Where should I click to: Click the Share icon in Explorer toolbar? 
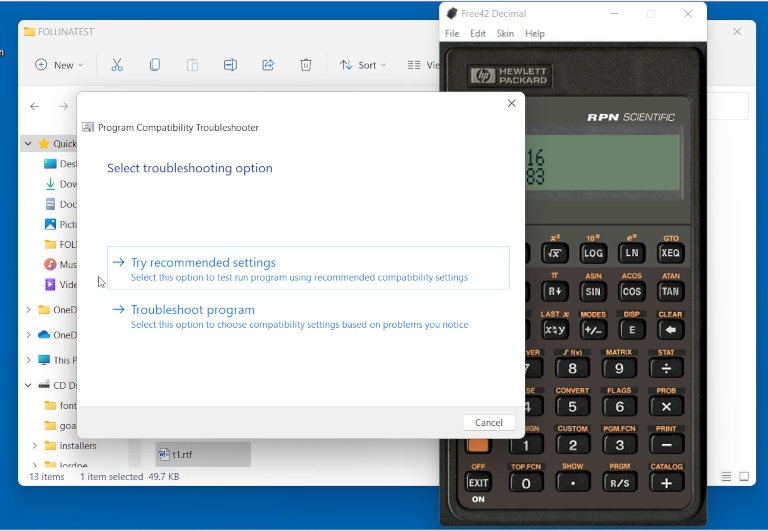(268, 65)
